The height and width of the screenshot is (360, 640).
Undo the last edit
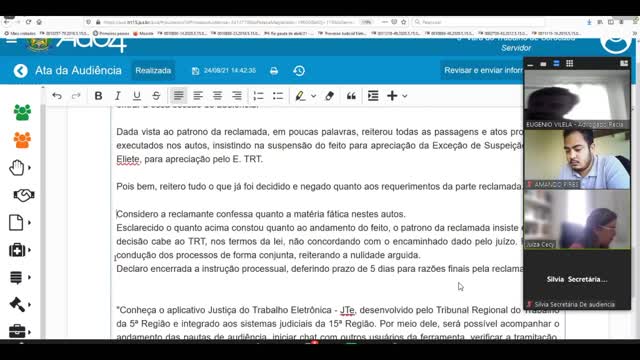click(x=57, y=96)
